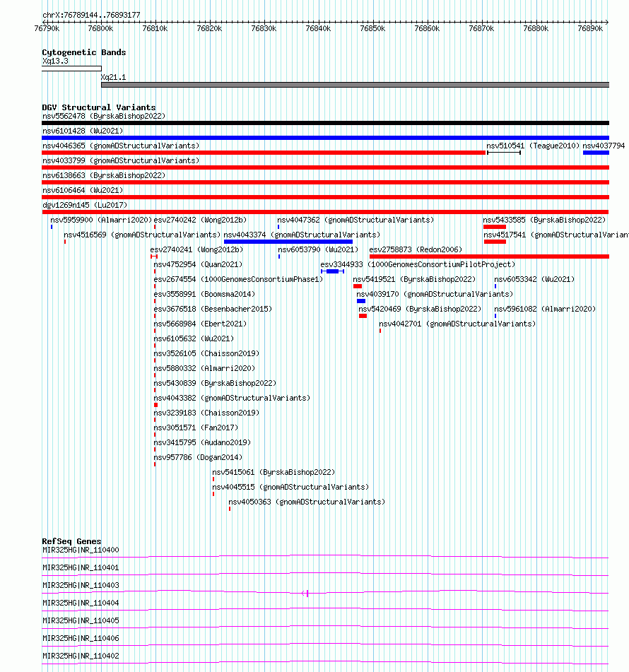Click the red nsv5419521 variant bar
The width and height of the screenshot is (629, 672).
(x=357, y=286)
